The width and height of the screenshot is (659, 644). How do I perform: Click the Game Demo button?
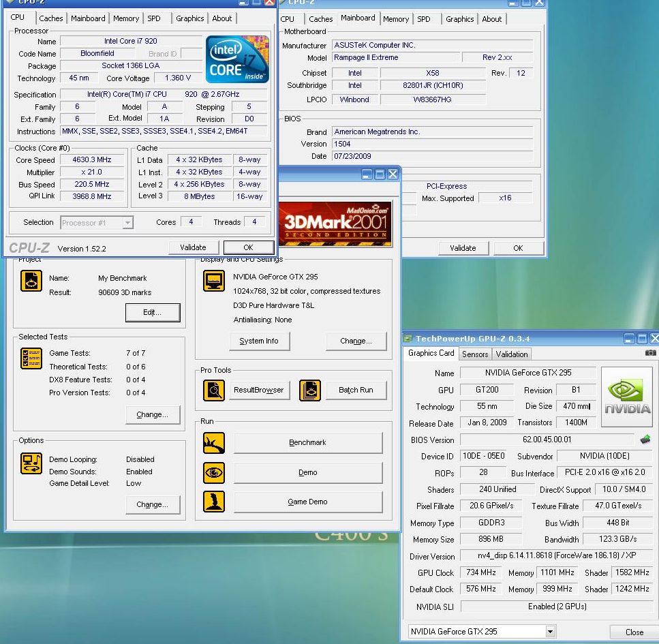[x=308, y=502]
